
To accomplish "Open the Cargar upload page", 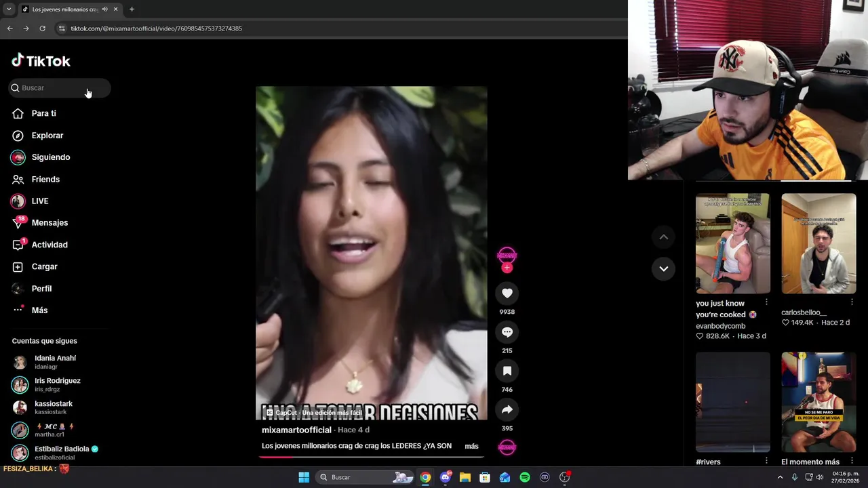I will [35, 266].
